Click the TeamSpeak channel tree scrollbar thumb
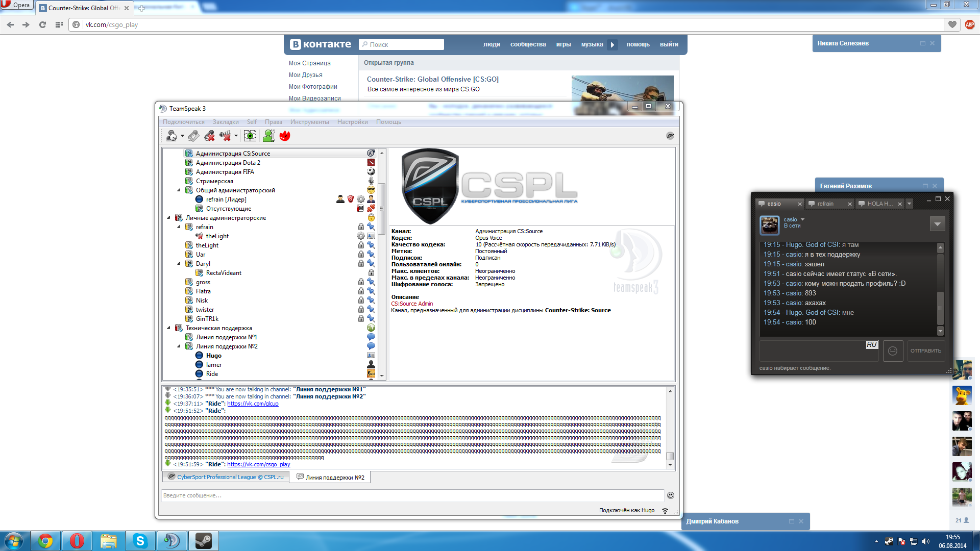The height and width of the screenshot is (551, 980). 381,208
